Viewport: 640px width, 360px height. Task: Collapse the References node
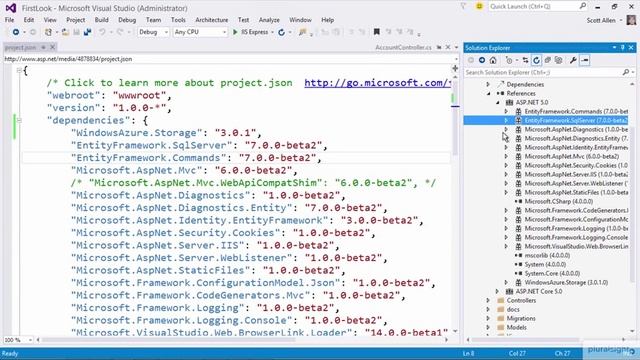[x=489, y=93]
